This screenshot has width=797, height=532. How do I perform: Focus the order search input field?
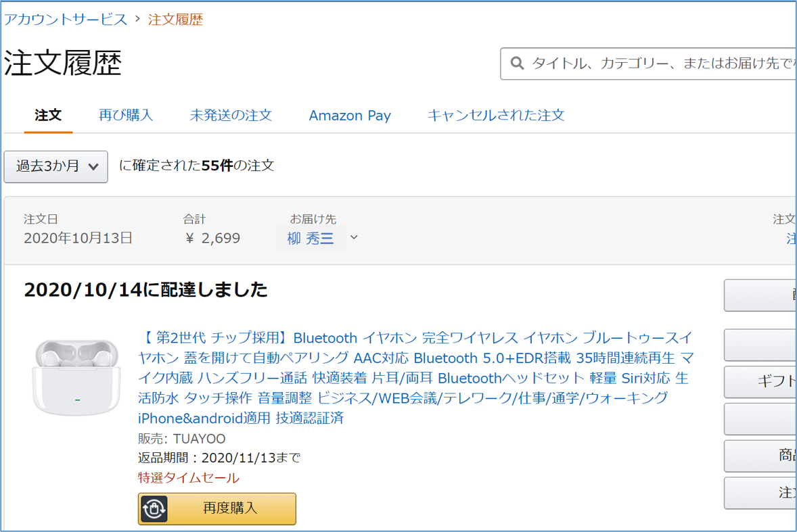point(648,64)
